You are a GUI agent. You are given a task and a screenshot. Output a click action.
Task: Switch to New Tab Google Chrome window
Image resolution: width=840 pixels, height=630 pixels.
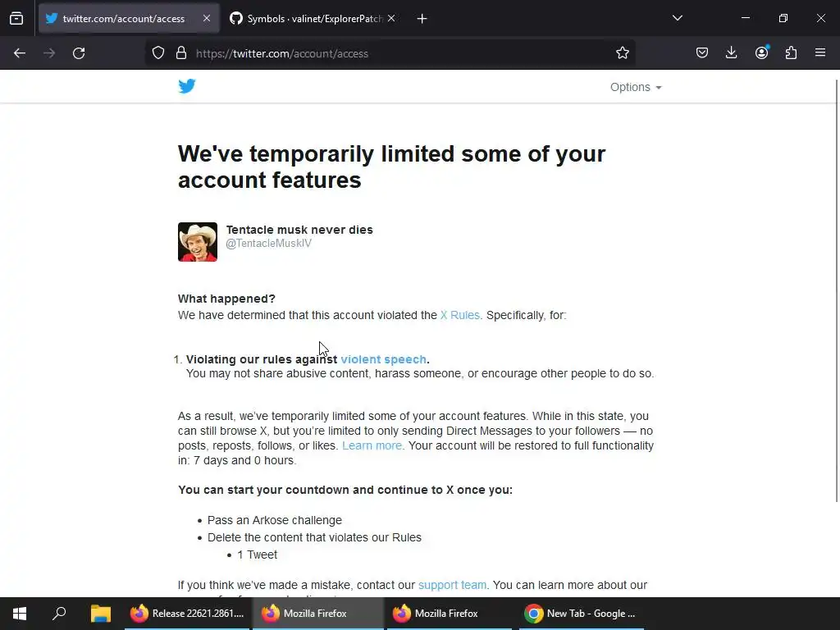click(582, 614)
